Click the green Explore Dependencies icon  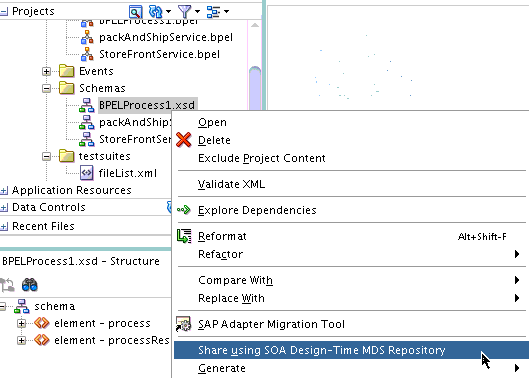pos(184,210)
